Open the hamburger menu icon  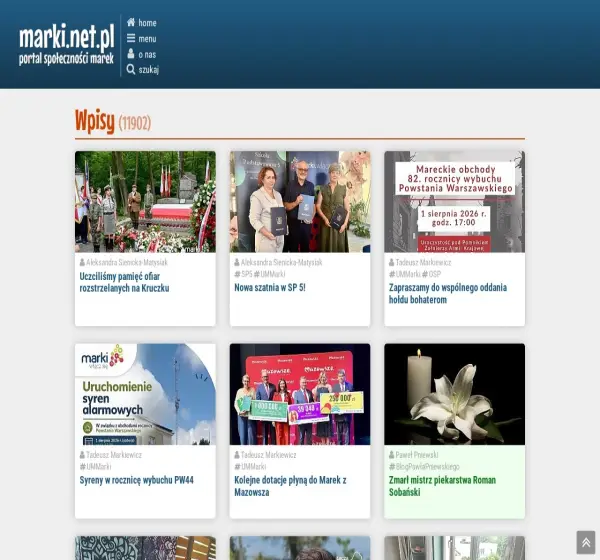pos(131,38)
